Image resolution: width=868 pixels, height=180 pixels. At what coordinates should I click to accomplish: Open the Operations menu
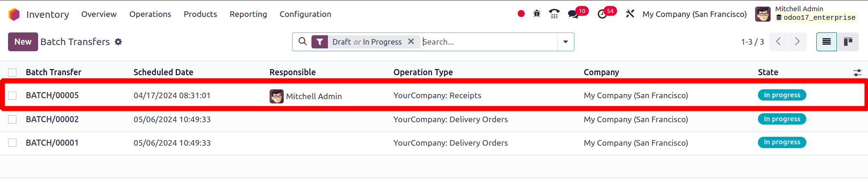click(x=150, y=14)
